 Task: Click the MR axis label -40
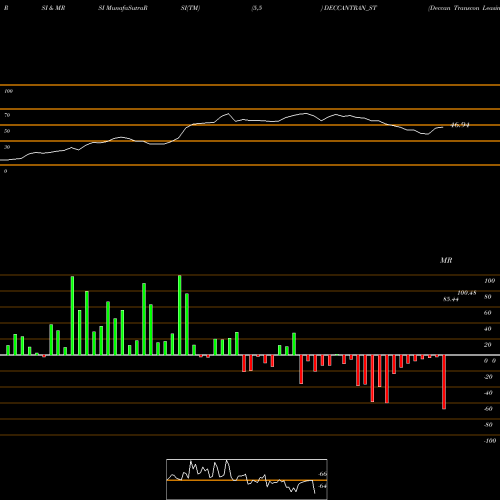coord(488,393)
